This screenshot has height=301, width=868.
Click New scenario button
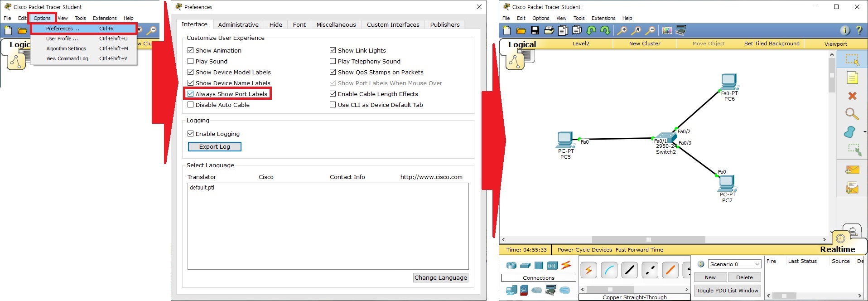click(710, 277)
